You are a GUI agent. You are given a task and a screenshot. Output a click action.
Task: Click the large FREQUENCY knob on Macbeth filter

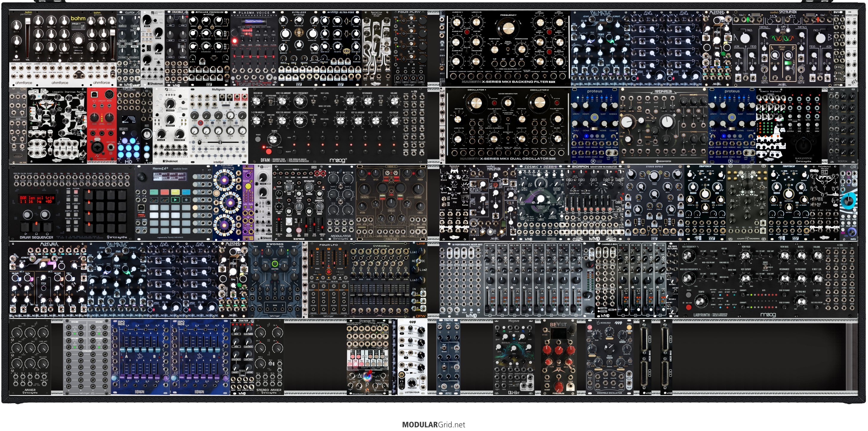pyautogui.click(x=508, y=29)
